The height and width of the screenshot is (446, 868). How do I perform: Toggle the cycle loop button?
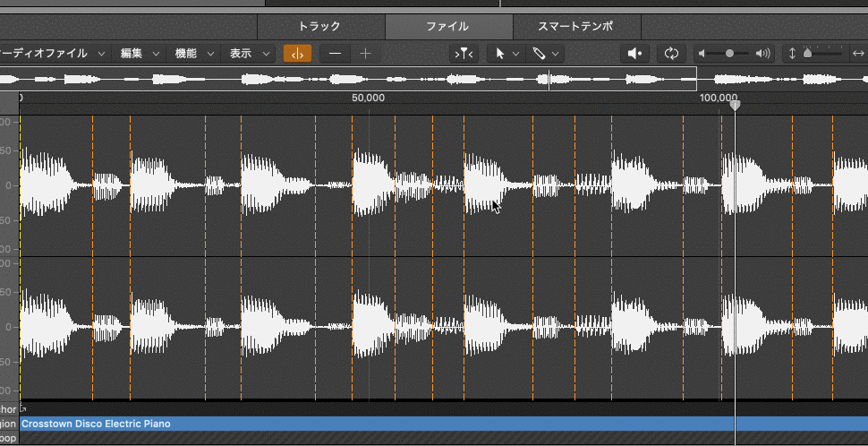tap(671, 54)
